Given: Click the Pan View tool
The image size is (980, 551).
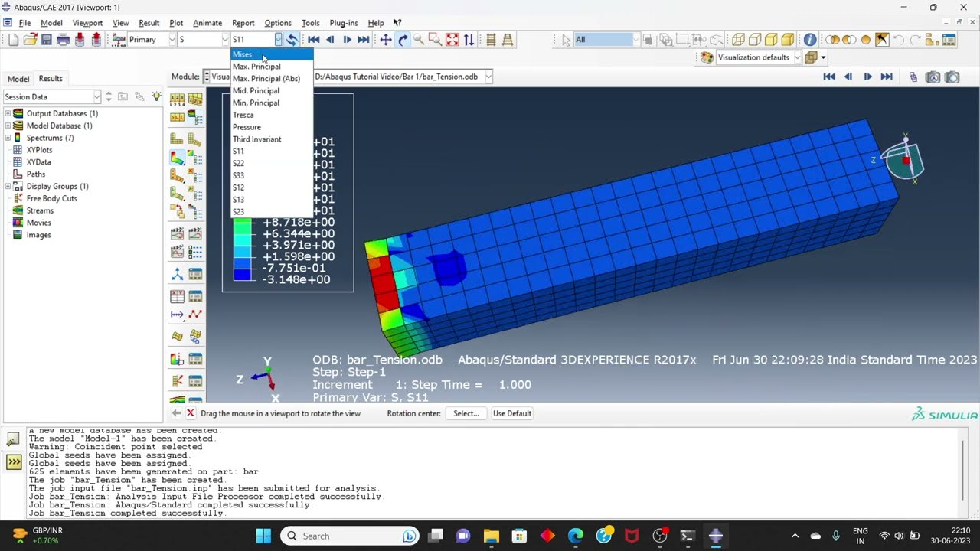Looking at the screenshot, I should pos(386,40).
